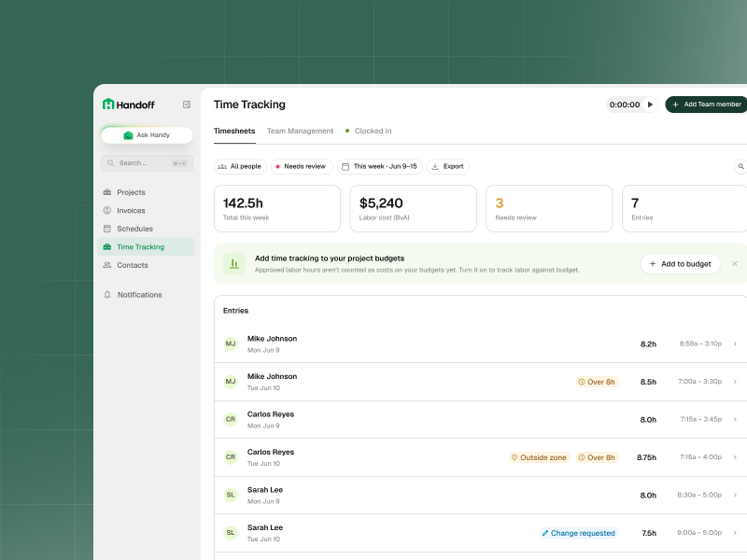This screenshot has width=747, height=560.
Task: Open Sarah Lee Mon Jun 9 entry
Action: [x=481, y=496]
